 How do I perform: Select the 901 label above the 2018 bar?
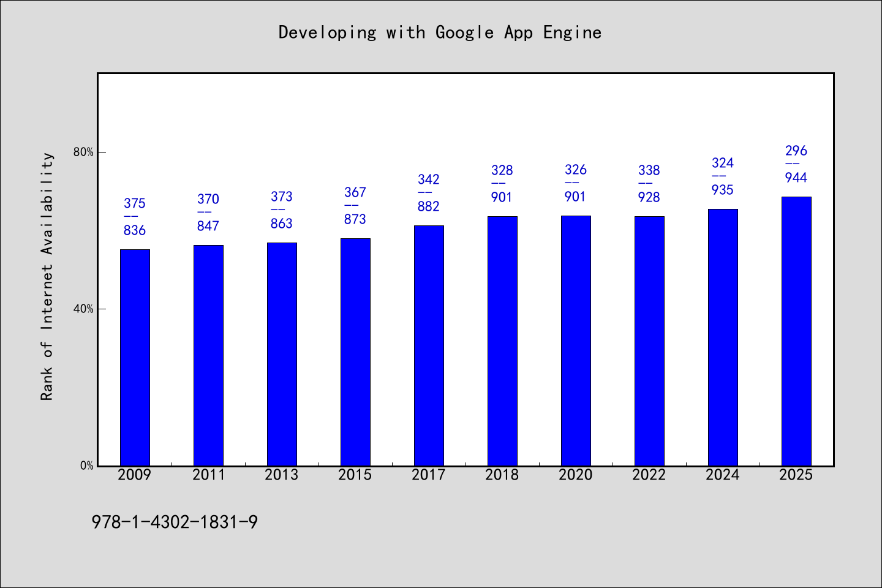click(502, 197)
